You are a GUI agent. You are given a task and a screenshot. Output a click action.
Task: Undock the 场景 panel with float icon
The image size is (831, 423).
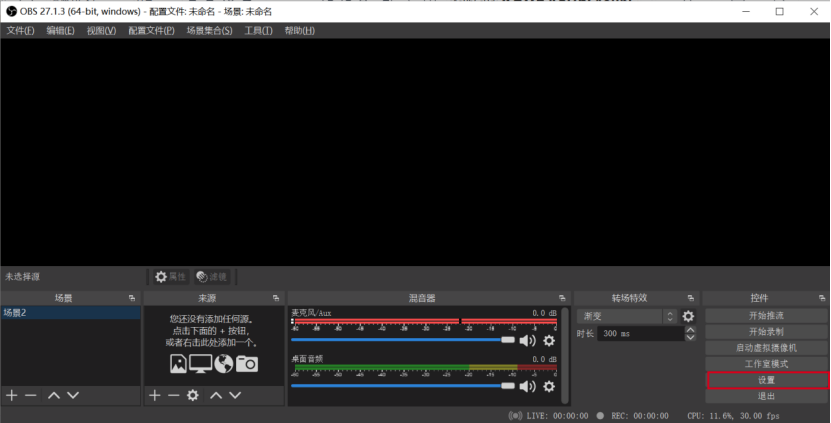click(x=131, y=298)
